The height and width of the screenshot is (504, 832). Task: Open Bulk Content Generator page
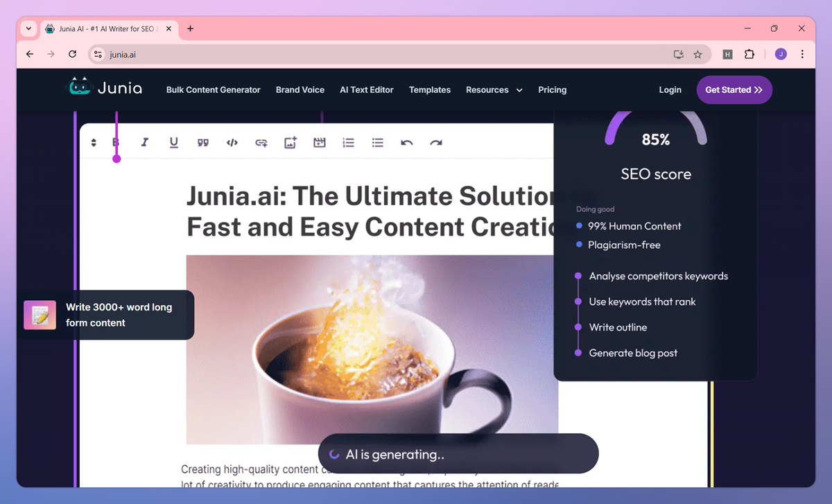pos(214,89)
